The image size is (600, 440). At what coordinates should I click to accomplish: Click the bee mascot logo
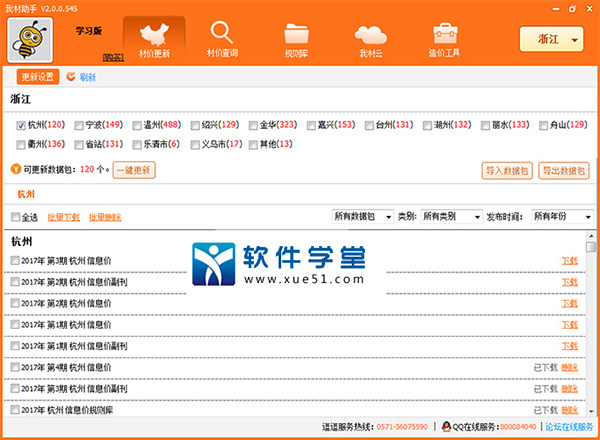point(30,40)
